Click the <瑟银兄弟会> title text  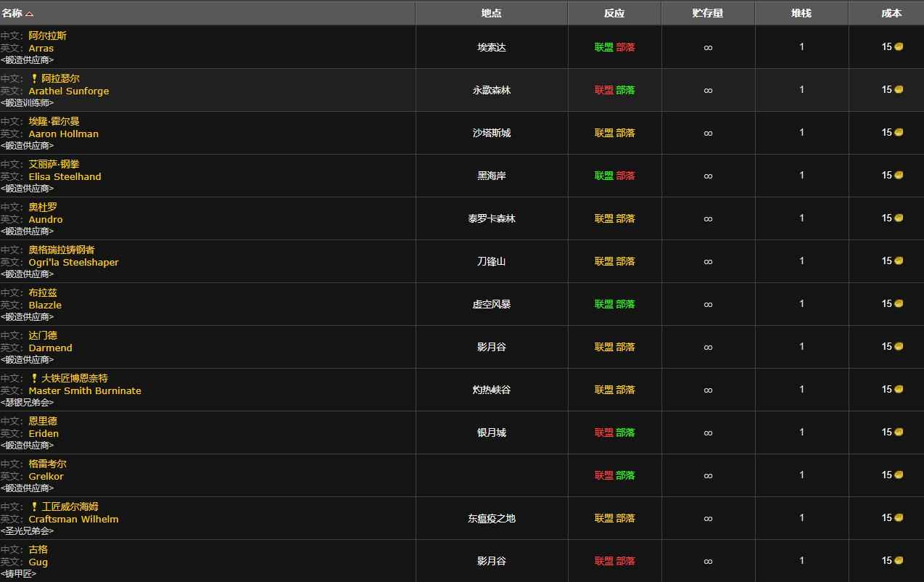[27, 402]
